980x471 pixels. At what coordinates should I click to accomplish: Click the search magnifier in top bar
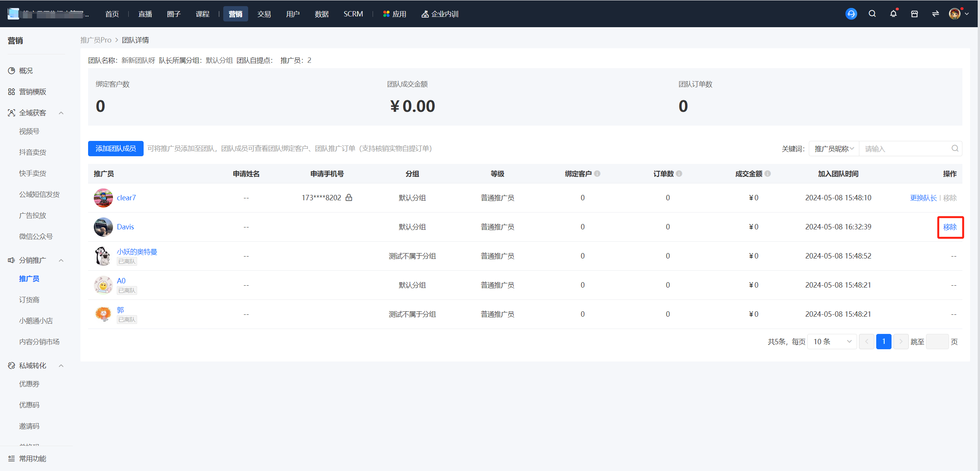[x=872, y=14]
